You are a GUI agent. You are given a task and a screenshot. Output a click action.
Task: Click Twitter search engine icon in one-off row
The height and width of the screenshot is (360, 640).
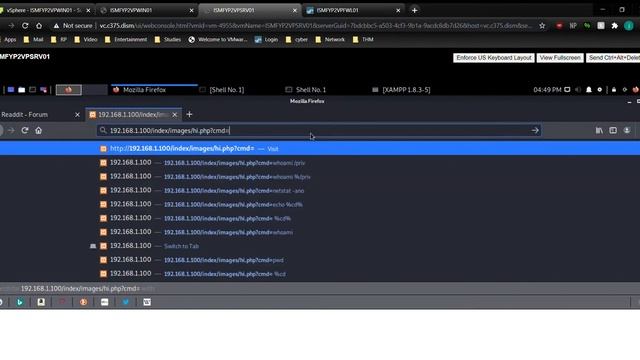pyautogui.click(x=126, y=302)
